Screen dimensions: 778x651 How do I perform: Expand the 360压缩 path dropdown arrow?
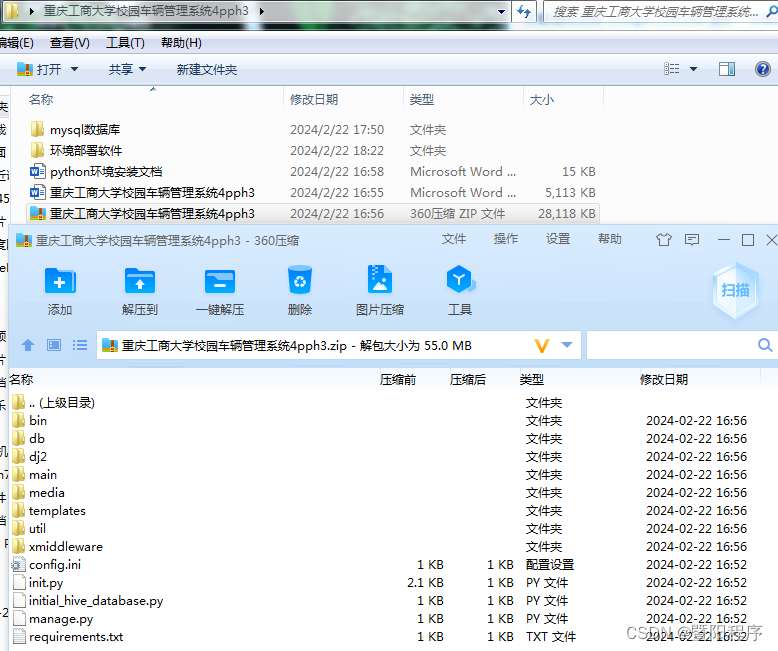567,345
